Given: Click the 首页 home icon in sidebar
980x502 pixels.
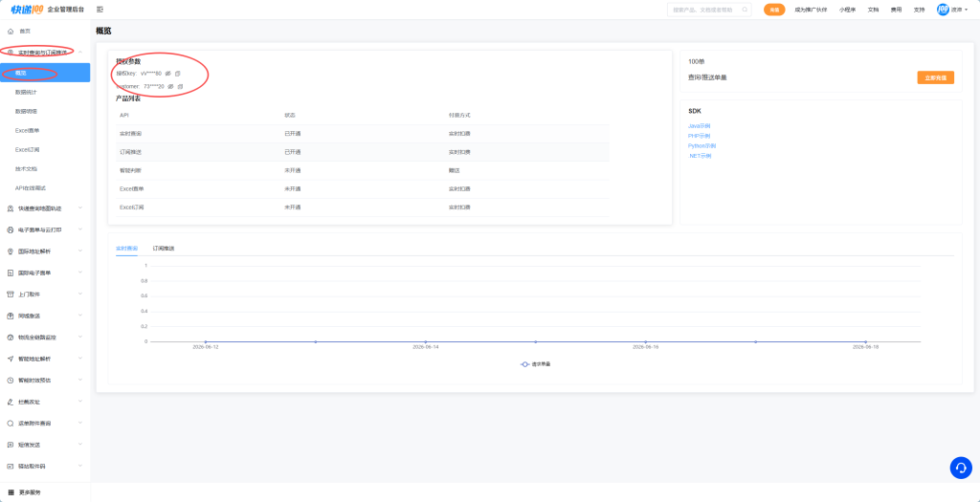Looking at the screenshot, I should click(11, 31).
